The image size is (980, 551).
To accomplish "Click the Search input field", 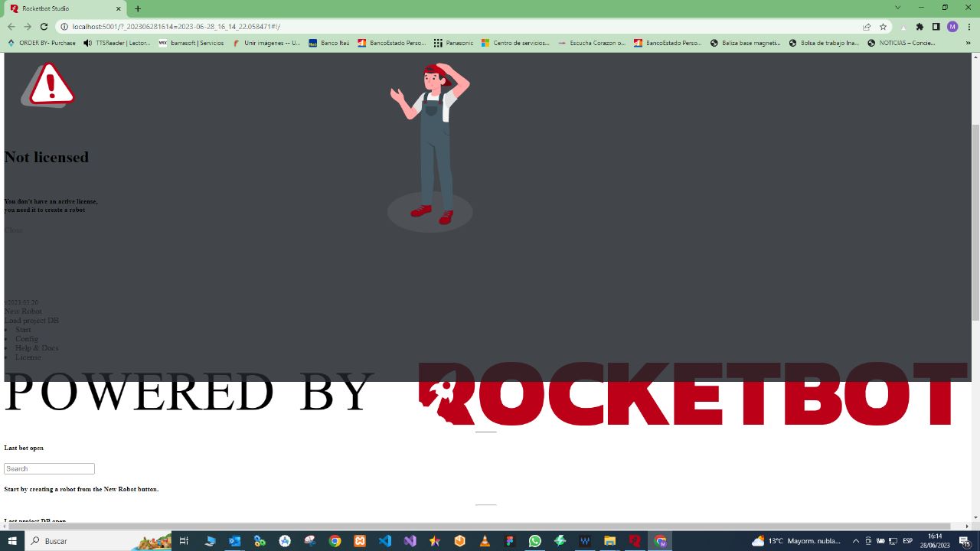I will point(49,468).
